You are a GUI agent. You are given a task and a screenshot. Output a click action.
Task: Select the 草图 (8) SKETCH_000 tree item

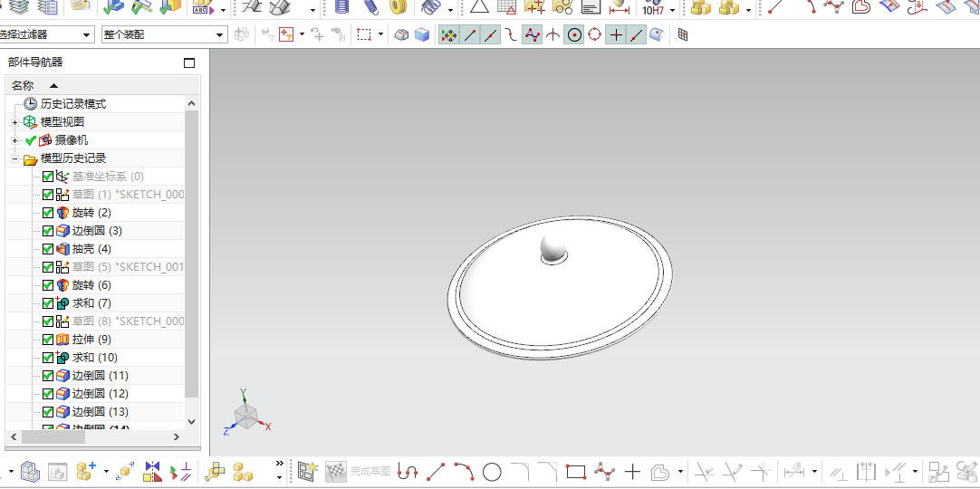128,321
